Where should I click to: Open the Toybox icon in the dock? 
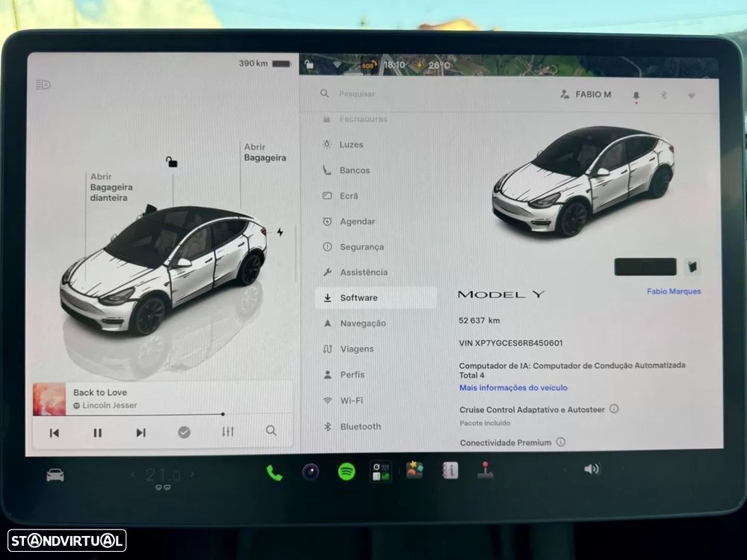point(415,470)
